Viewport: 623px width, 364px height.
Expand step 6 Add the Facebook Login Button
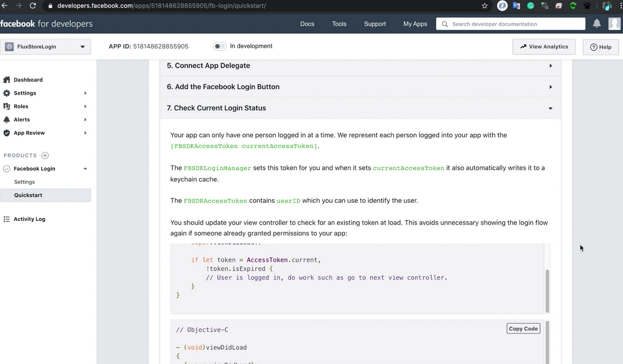pyautogui.click(x=360, y=87)
